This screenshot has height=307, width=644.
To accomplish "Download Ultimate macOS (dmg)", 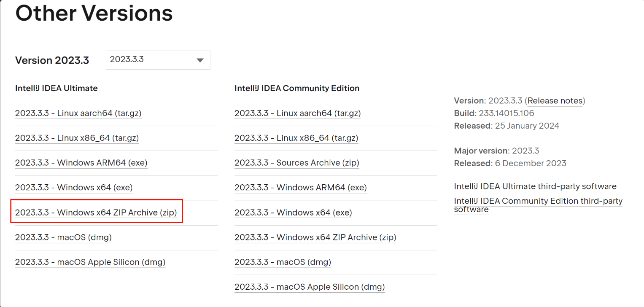I will pyautogui.click(x=63, y=237).
